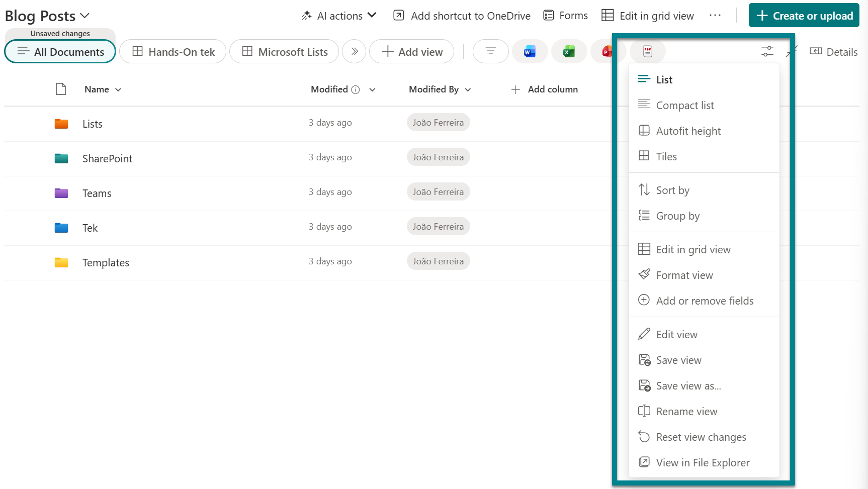The width and height of the screenshot is (868, 489).
Task: Click João Ferreira in the Teams row
Action: click(438, 191)
